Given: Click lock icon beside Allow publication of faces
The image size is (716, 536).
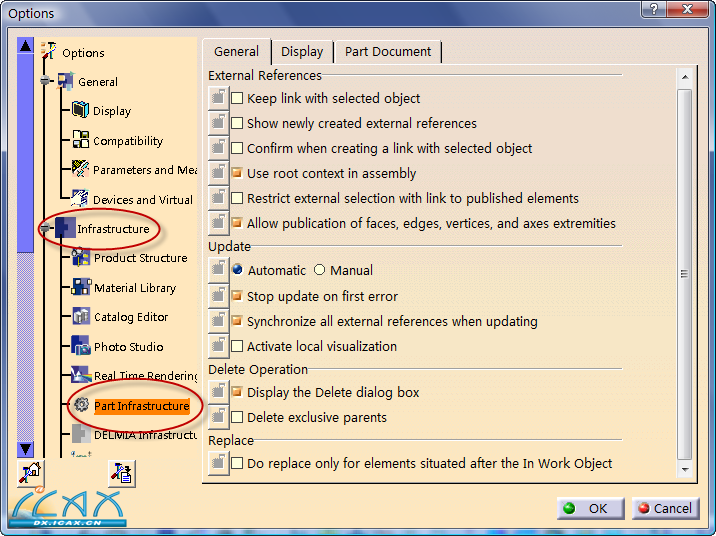Looking at the screenshot, I should (x=218, y=223).
